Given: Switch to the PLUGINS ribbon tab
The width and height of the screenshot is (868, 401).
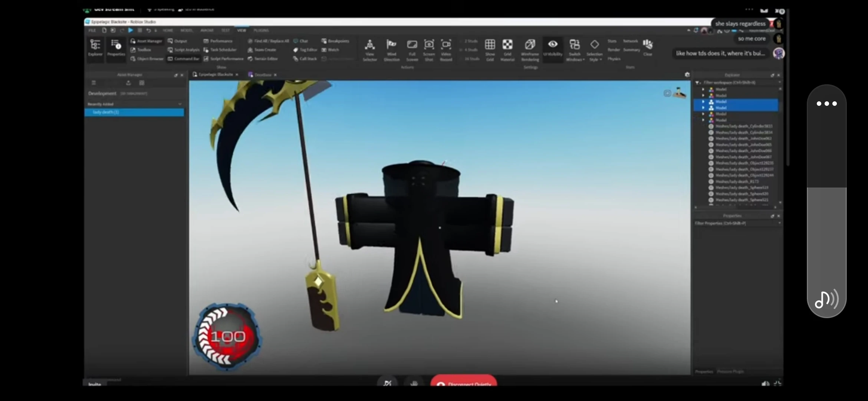Looking at the screenshot, I should (261, 30).
